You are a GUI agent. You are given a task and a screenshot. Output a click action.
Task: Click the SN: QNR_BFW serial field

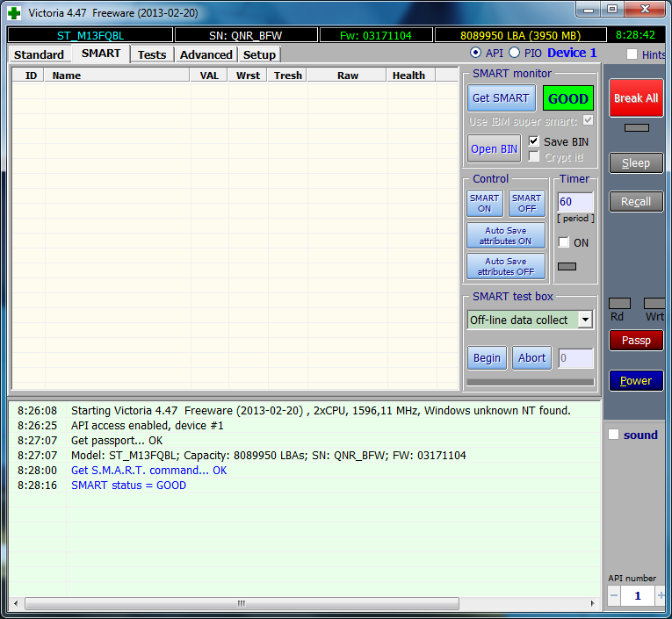click(246, 35)
